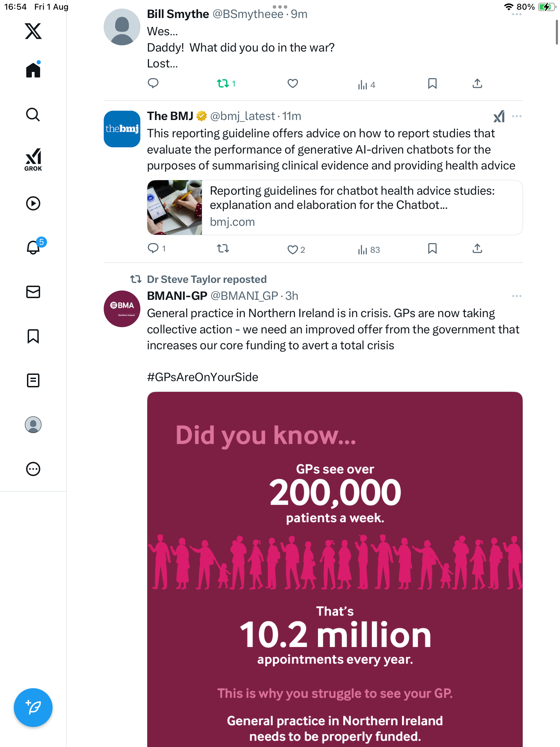Open Notifications bell with 5 badge
Screen dimensions: 560x747
point(34,247)
